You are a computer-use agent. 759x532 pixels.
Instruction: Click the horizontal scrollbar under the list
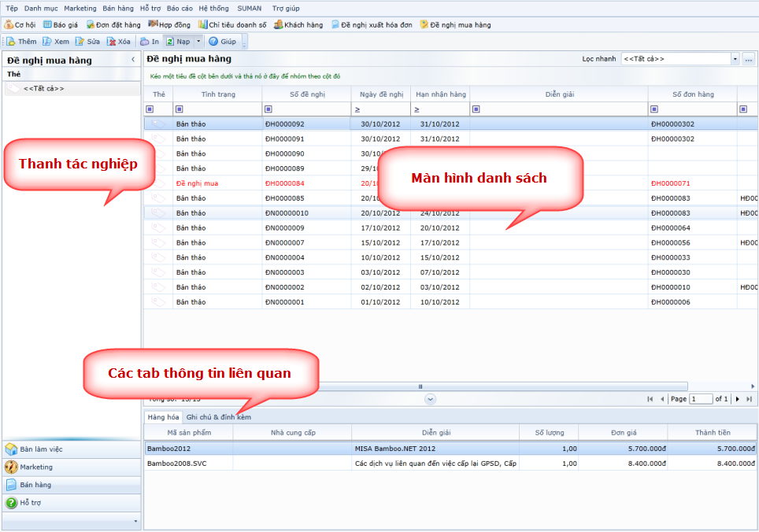click(x=420, y=386)
